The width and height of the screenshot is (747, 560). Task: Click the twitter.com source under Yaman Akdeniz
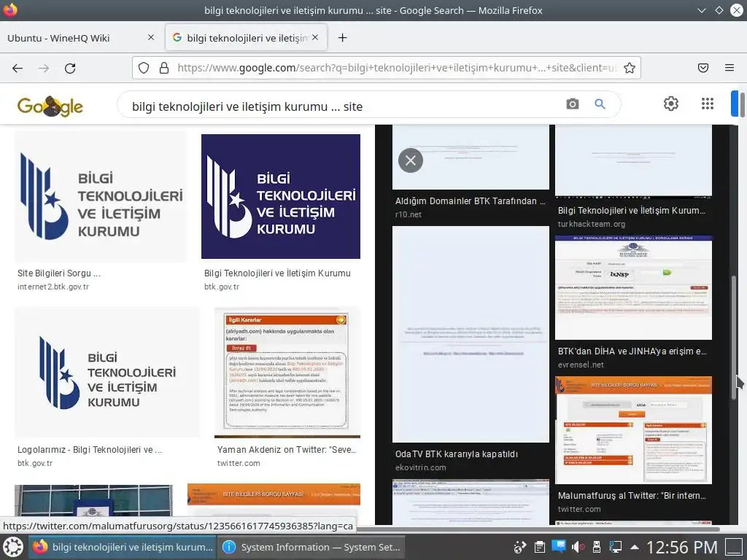coord(239,463)
